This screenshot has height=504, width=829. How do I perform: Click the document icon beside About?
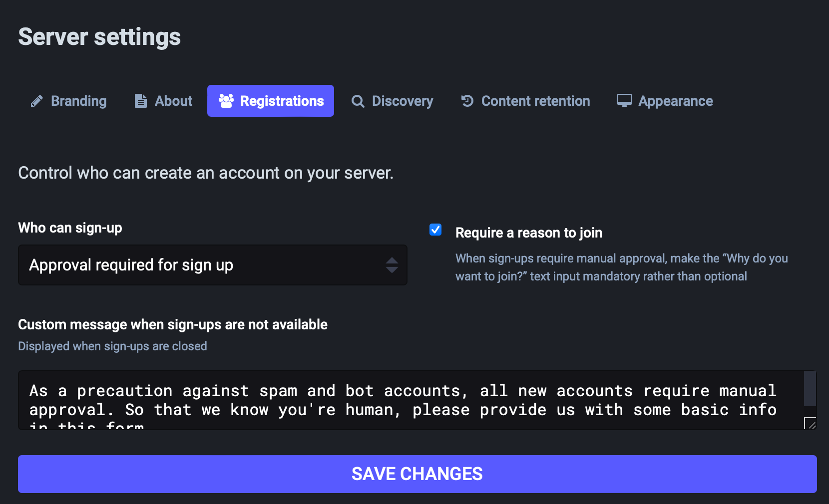pos(141,101)
